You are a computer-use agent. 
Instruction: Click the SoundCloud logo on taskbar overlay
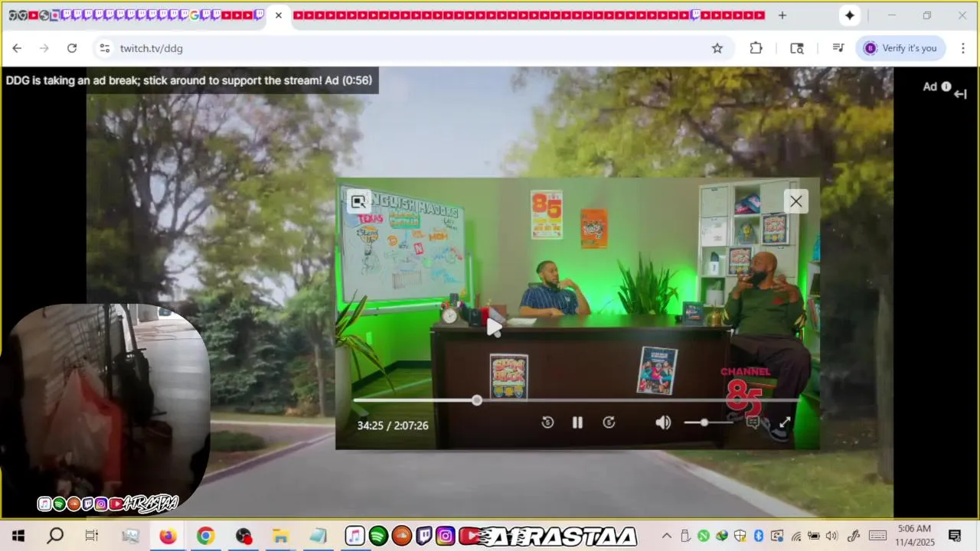click(x=401, y=536)
